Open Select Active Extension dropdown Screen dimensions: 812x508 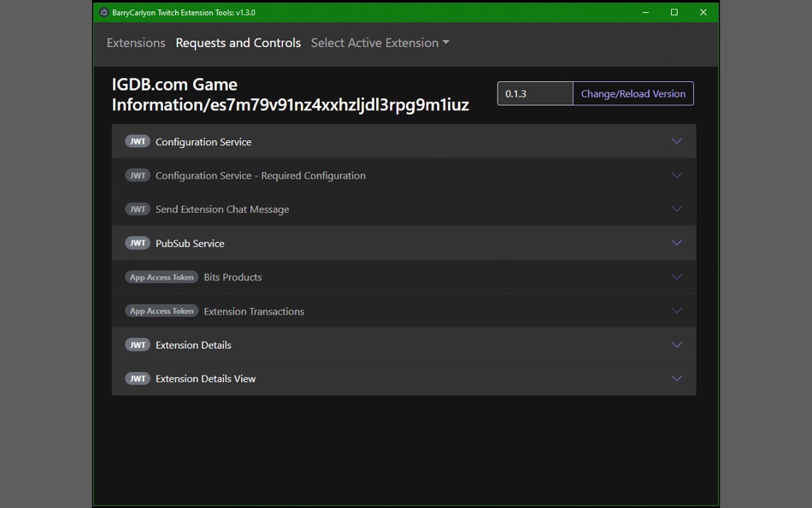(x=380, y=43)
